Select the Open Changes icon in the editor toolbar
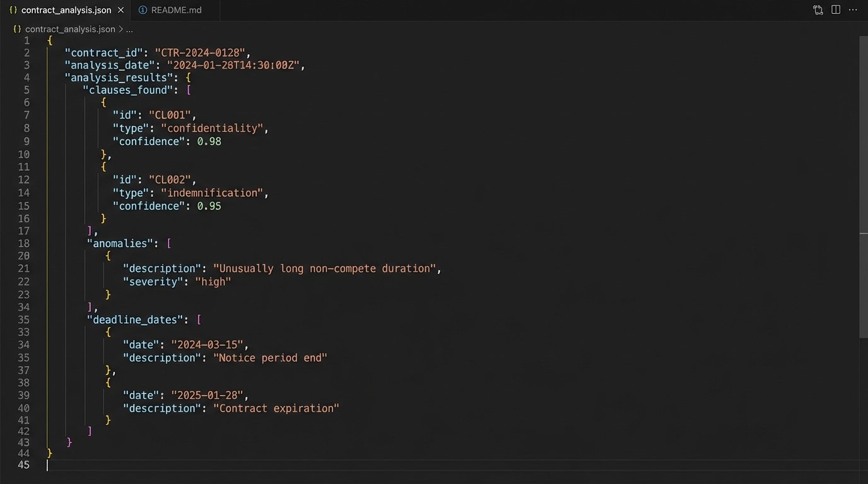The width and height of the screenshot is (868, 484). coord(818,9)
